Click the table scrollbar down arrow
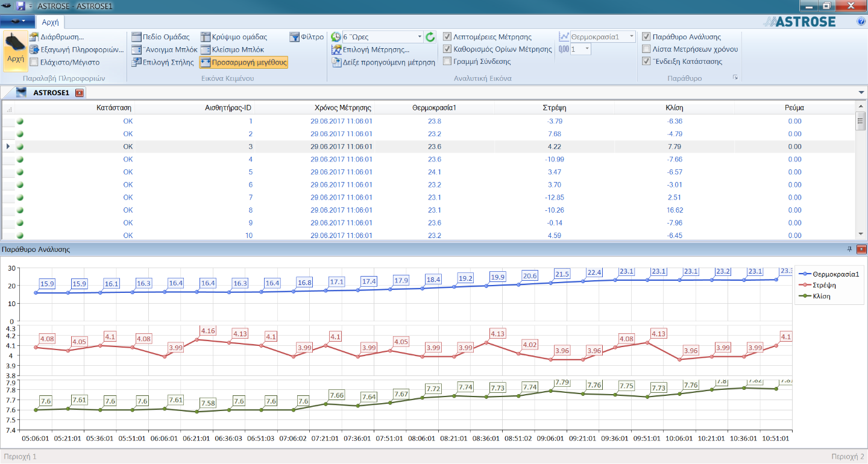 pyautogui.click(x=861, y=234)
